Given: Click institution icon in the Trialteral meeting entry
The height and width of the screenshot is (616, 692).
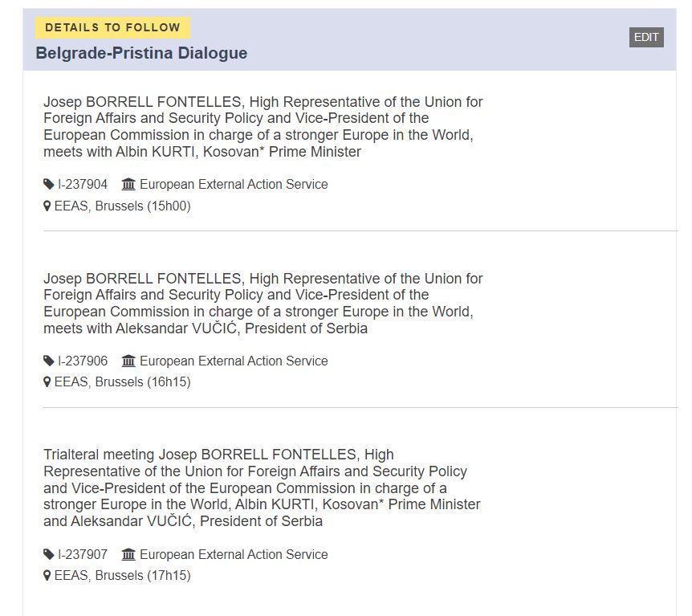Looking at the screenshot, I should [x=128, y=553].
